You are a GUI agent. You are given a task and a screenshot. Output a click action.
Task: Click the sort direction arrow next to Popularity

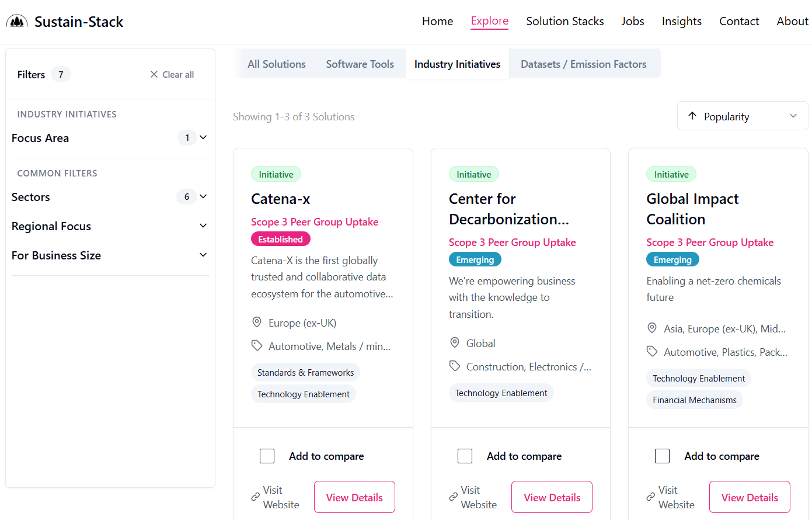coord(692,116)
